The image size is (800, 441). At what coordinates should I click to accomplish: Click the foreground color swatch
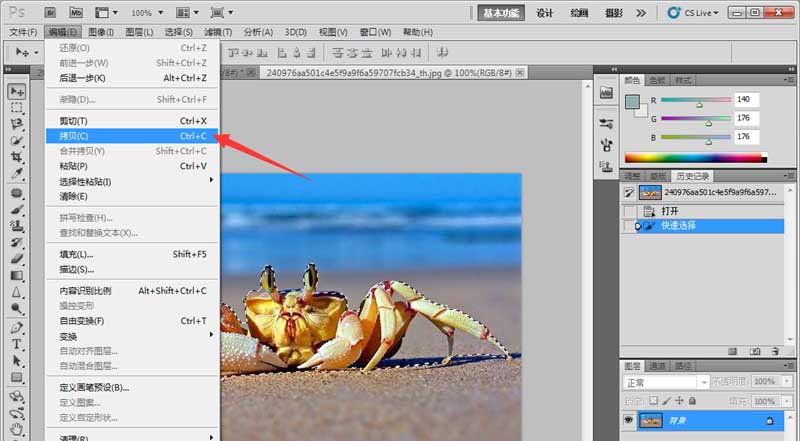pos(632,102)
